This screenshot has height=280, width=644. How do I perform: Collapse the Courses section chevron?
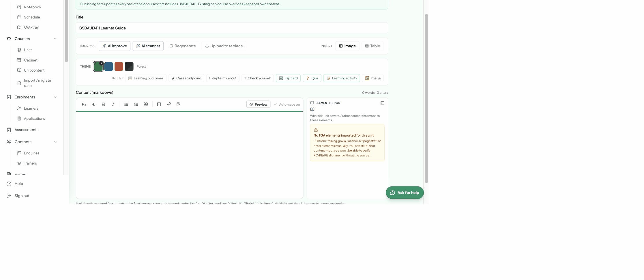click(55, 39)
